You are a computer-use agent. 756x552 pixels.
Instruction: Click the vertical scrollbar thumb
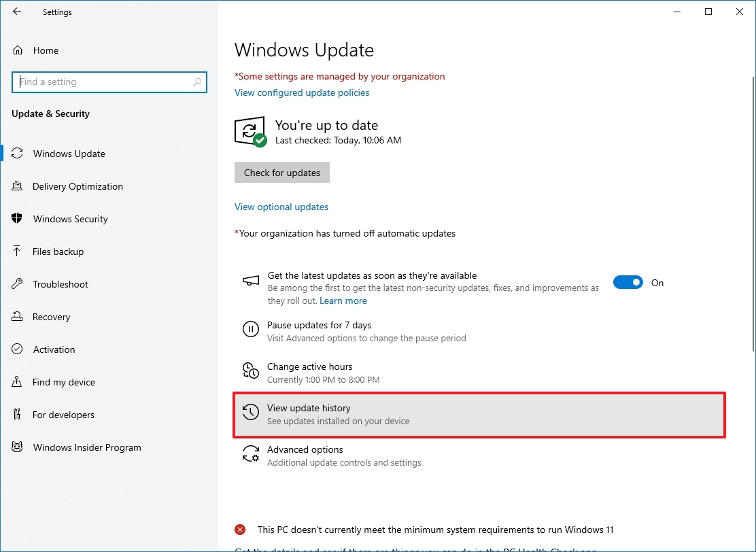(x=753, y=214)
